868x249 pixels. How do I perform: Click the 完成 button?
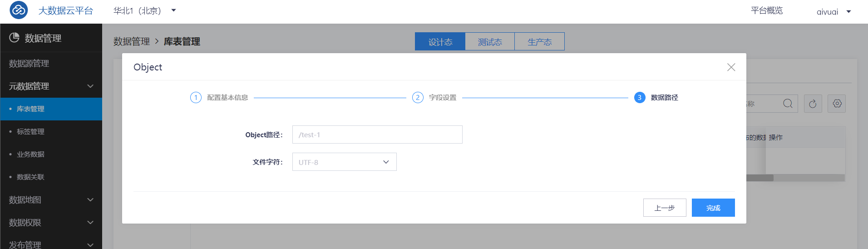click(x=713, y=208)
